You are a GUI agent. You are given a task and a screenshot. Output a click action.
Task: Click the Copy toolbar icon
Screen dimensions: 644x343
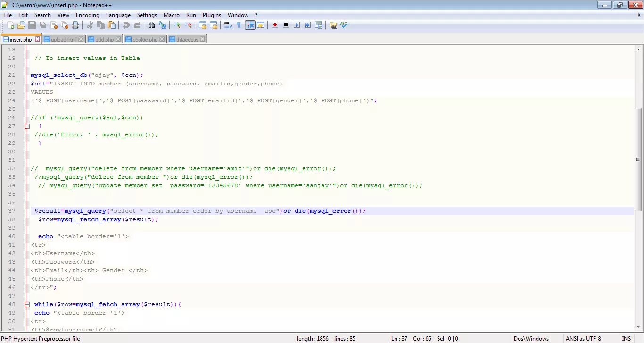(x=100, y=25)
